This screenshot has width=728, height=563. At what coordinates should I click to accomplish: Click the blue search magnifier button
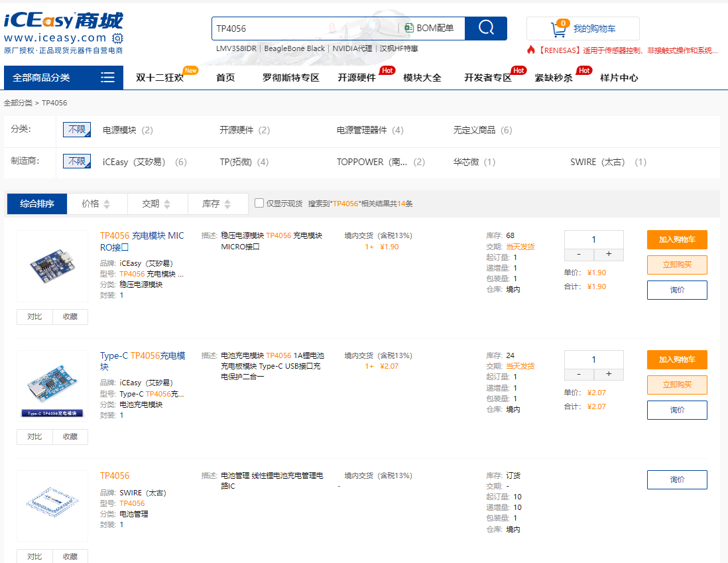coord(485,29)
